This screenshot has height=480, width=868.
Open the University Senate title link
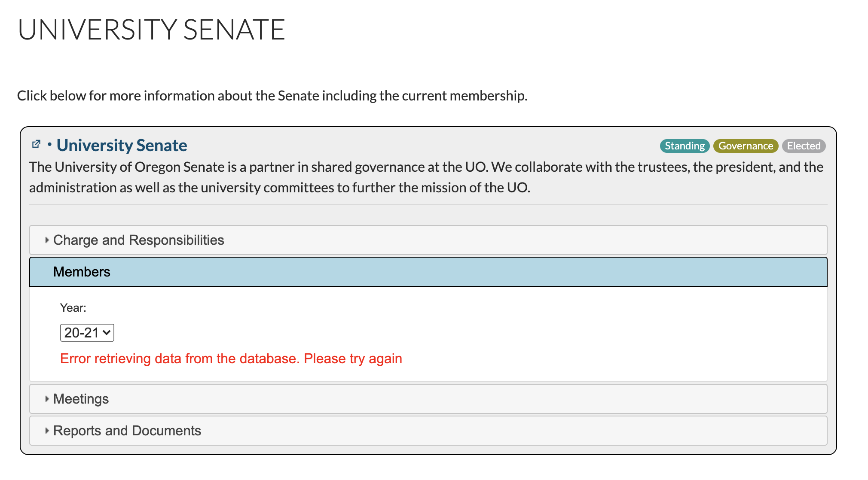click(122, 146)
